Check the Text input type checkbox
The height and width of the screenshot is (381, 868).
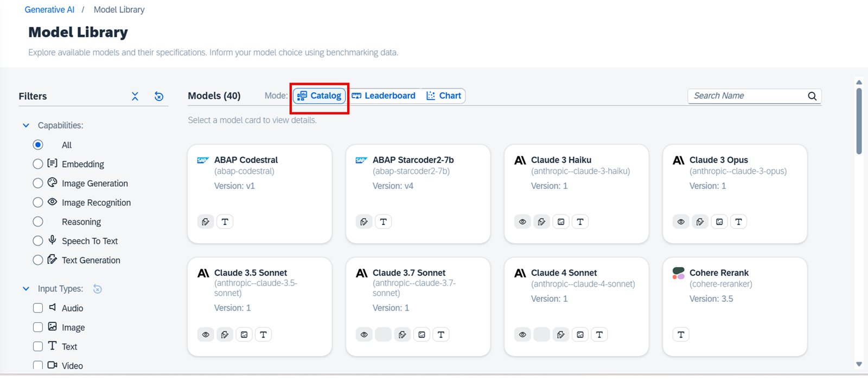(x=38, y=346)
